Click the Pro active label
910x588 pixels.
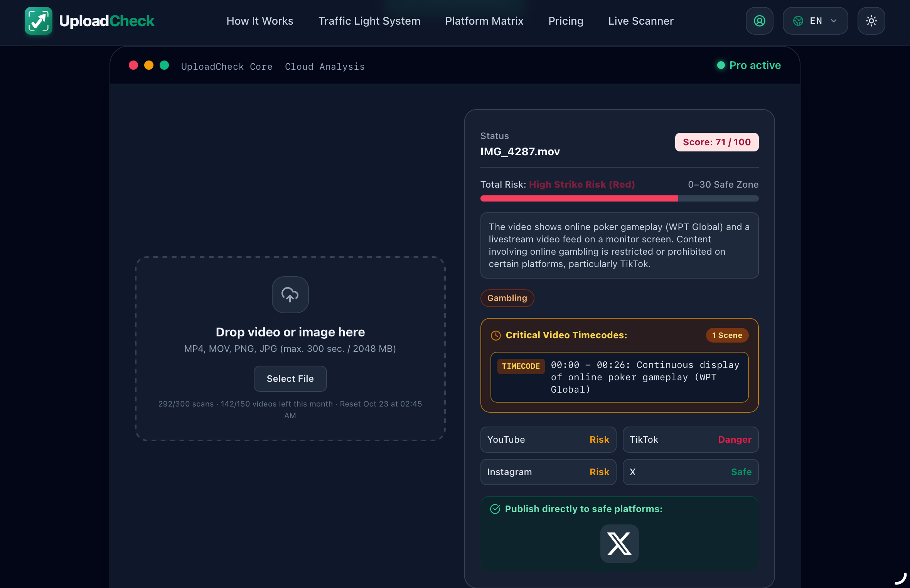[x=755, y=66]
